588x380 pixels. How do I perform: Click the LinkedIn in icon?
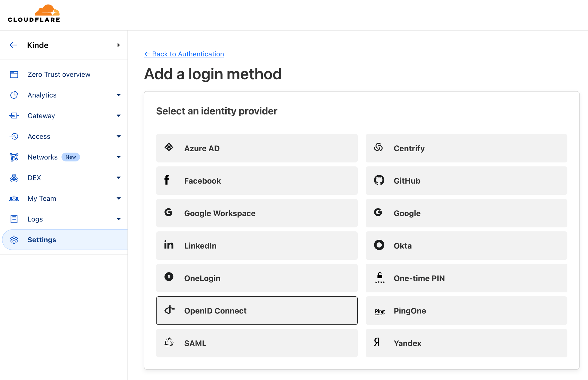coord(169,245)
